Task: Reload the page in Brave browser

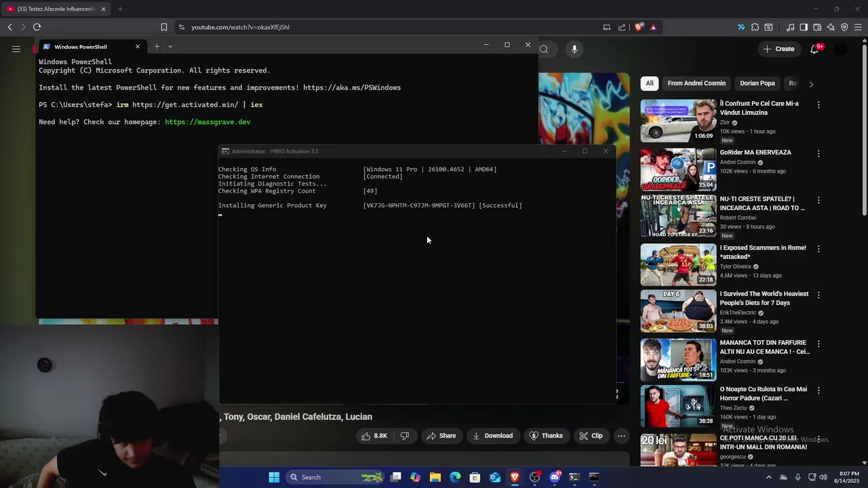Action: pyautogui.click(x=37, y=27)
